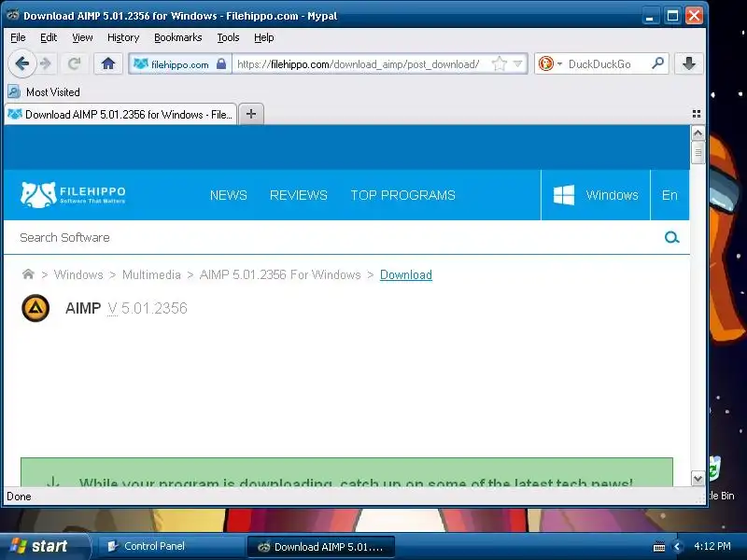Close the Mypal browser window
Screen dimensions: 747x560
694,16
